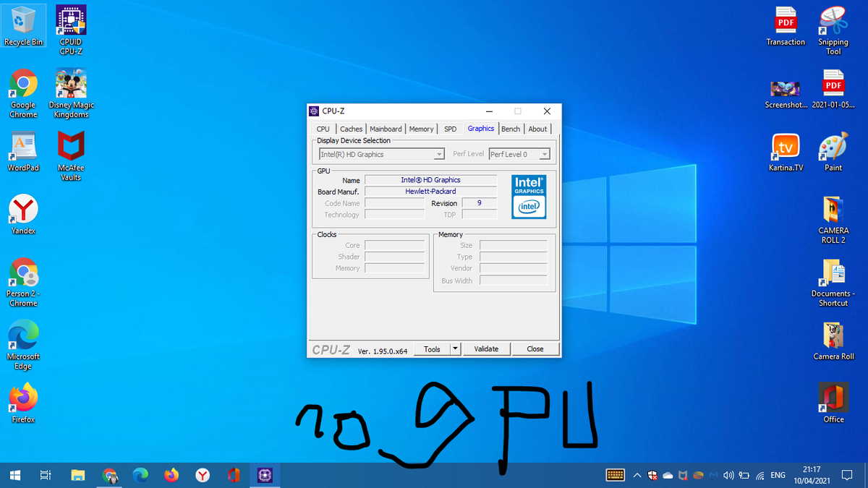Image resolution: width=868 pixels, height=488 pixels.
Task: Open the Camera Roll folder icon
Action: click(833, 341)
